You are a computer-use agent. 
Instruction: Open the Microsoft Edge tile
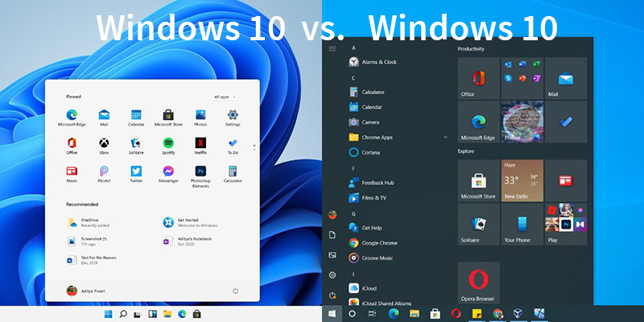click(478, 122)
